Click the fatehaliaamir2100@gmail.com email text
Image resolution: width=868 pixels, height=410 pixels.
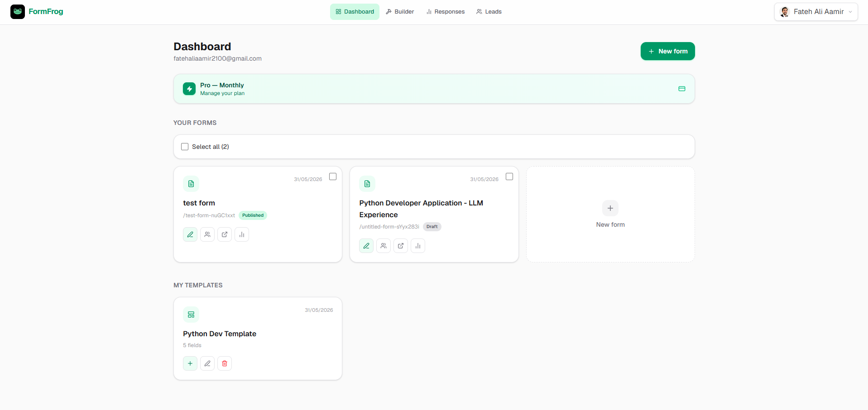pyautogui.click(x=217, y=58)
